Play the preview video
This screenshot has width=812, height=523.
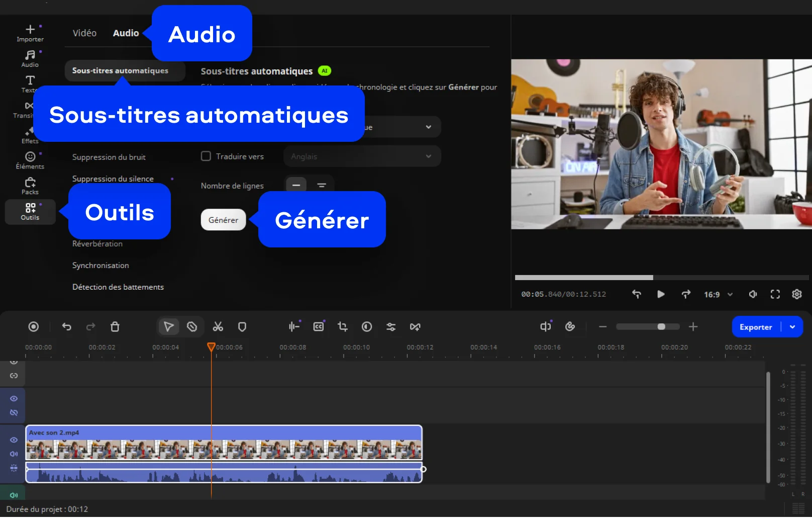click(661, 294)
